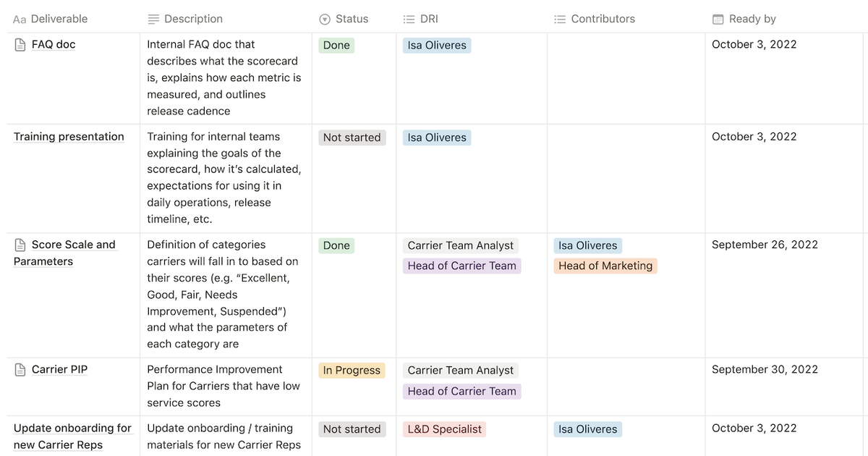Open the In Progress status selector for Carrier PIP
Viewport: 868px width, 456px height.
(x=352, y=370)
